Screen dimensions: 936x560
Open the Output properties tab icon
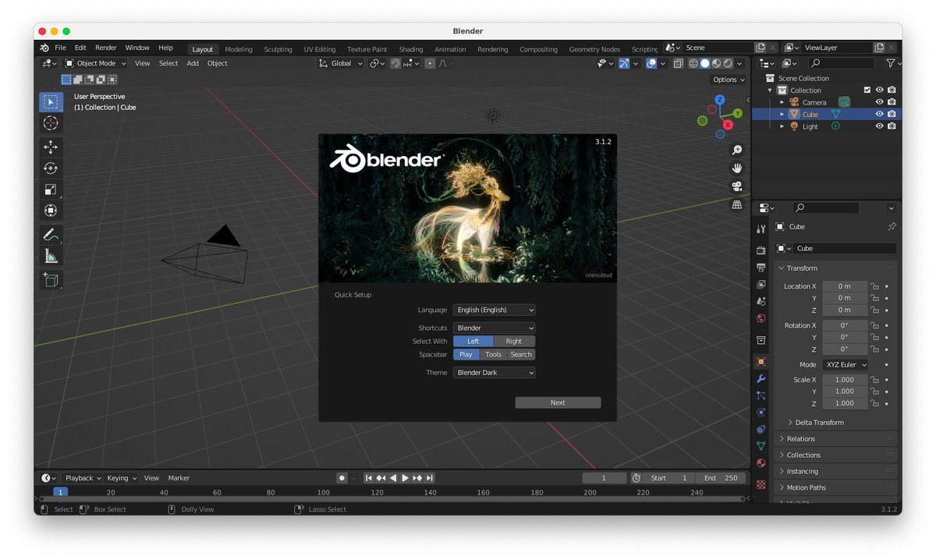coord(761,267)
